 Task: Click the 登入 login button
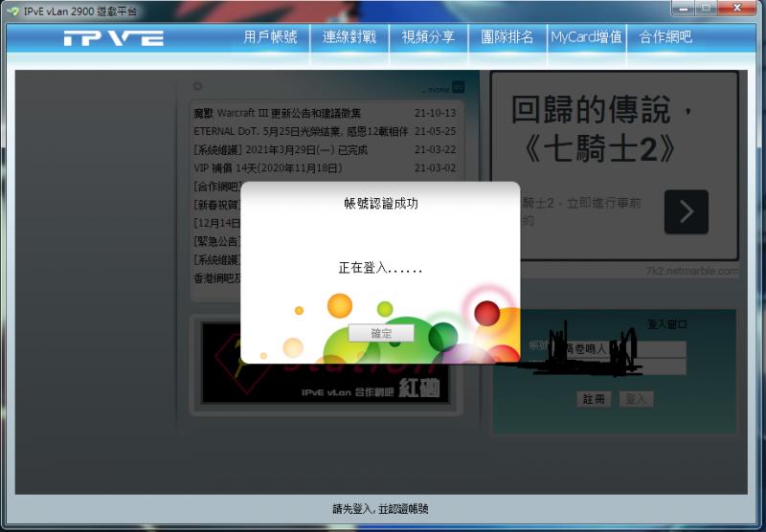[x=636, y=399]
